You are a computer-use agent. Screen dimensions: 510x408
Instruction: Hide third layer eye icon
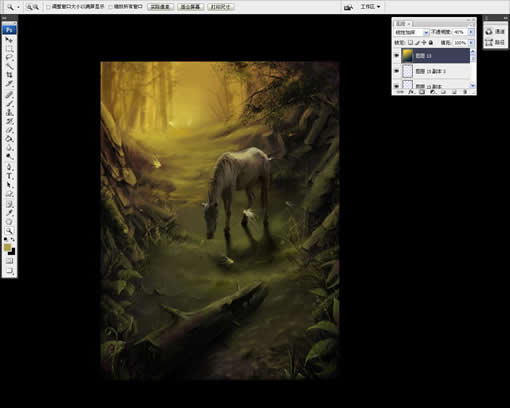(397, 86)
